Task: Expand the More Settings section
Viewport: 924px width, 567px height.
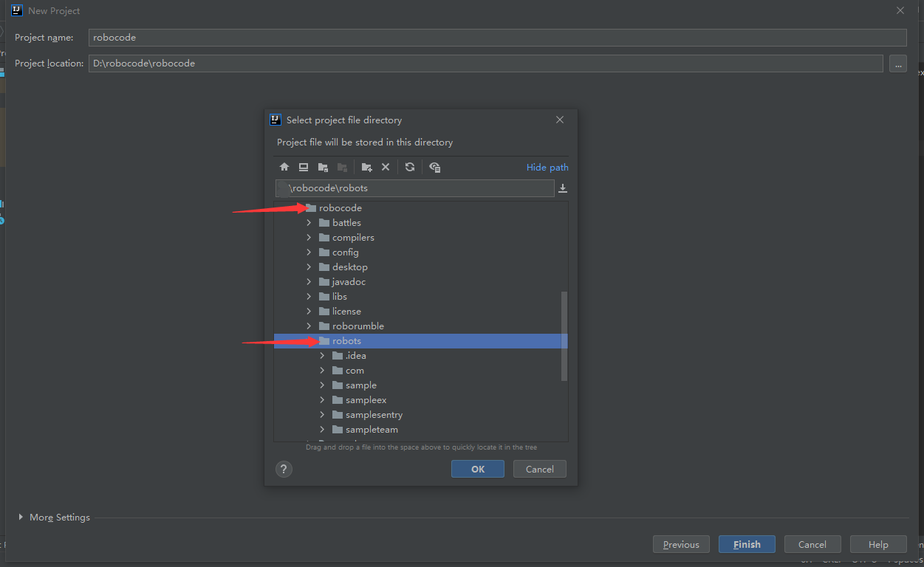Action: point(21,518)
